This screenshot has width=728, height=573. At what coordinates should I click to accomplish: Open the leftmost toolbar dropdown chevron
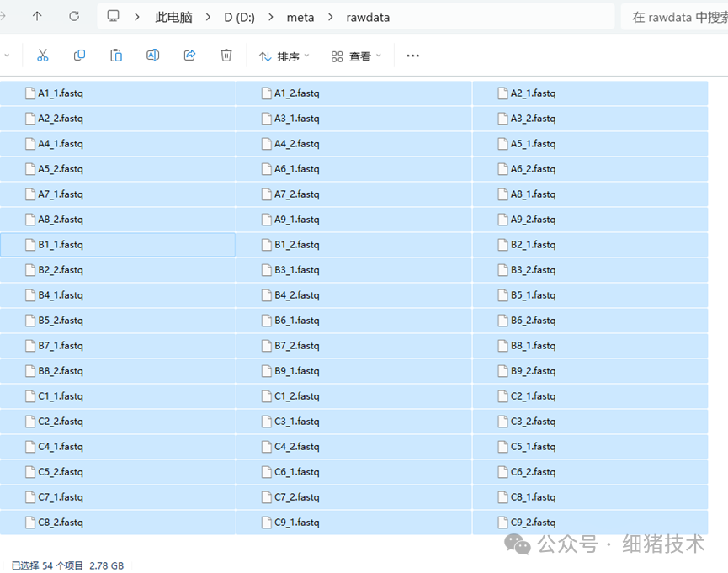[x=8, y=56]
